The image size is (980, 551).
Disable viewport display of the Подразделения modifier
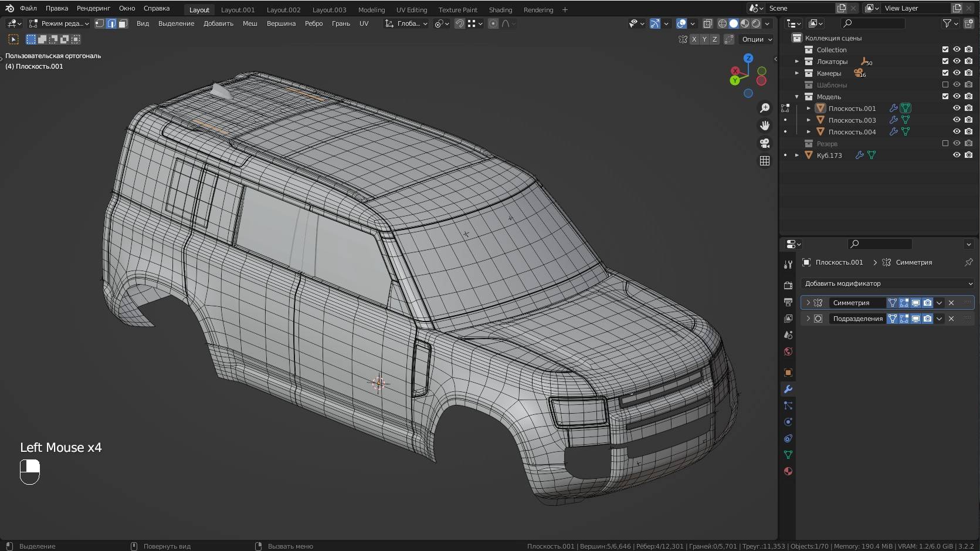pos(915,319)
